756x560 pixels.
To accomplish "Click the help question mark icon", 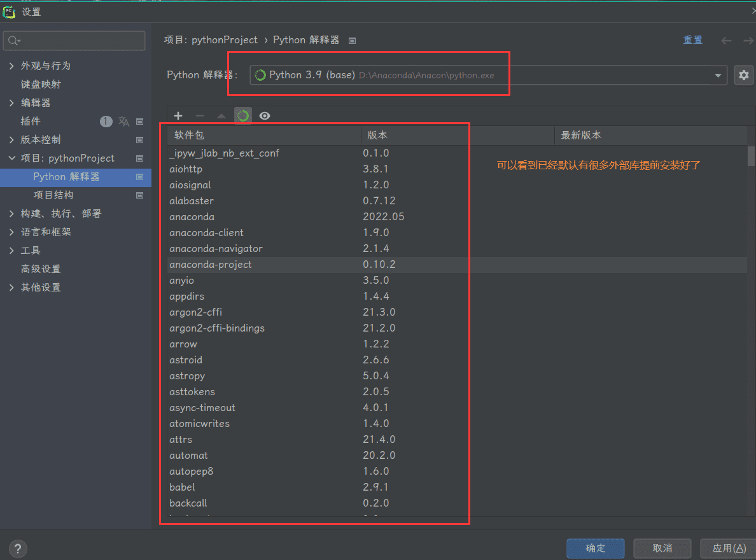I will (x=18, y=548).
